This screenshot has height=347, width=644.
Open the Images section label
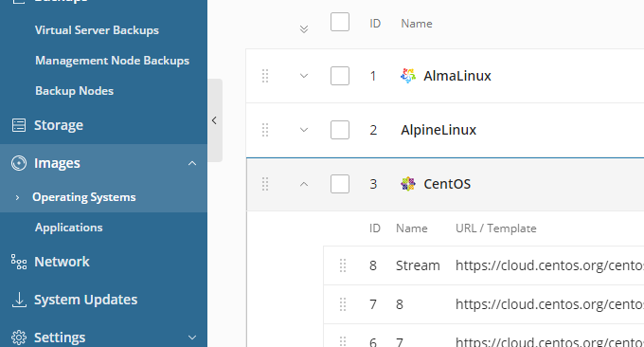57,163
